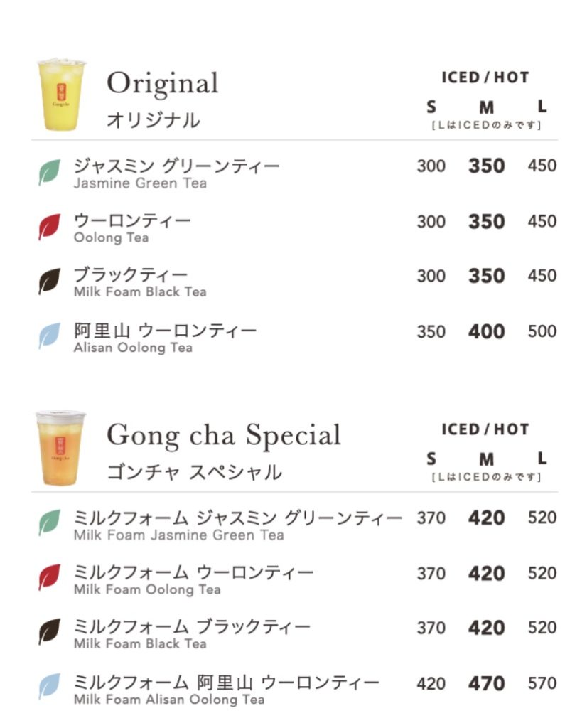This screenshot has width=587, height=728.
Task: Click Milk Foam Alisan Oolong large price 570
Action: coord(542,683)
